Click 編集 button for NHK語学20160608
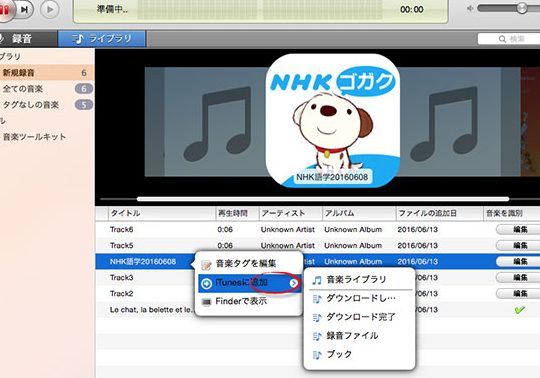This screenshot has width=540, height=378. (x=518, y=262)
